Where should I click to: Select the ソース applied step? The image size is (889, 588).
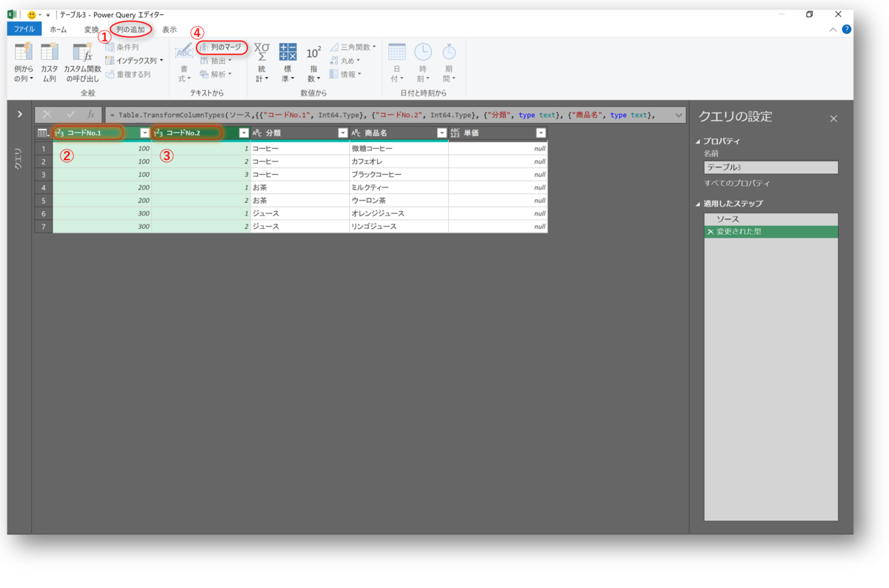(770, 219)
